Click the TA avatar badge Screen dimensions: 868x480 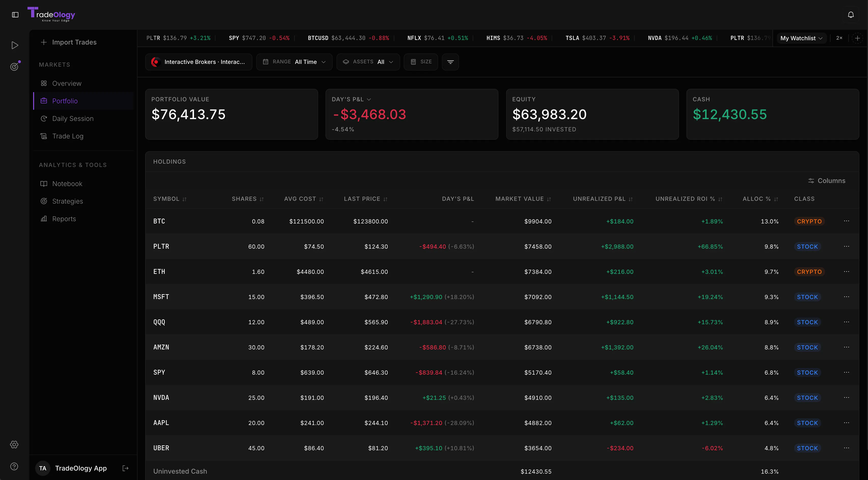43,468
